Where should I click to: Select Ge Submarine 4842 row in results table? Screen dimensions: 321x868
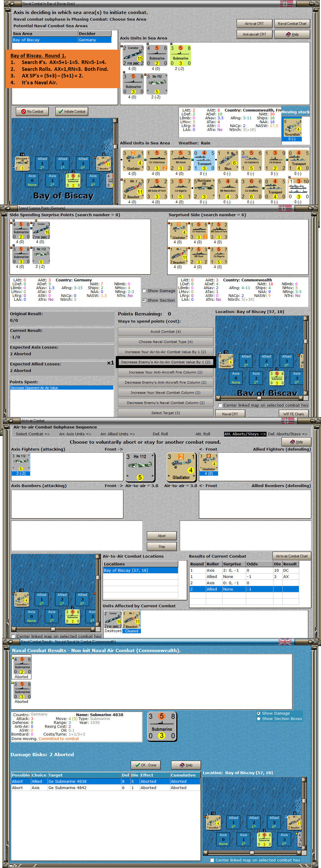pos(106,788)
